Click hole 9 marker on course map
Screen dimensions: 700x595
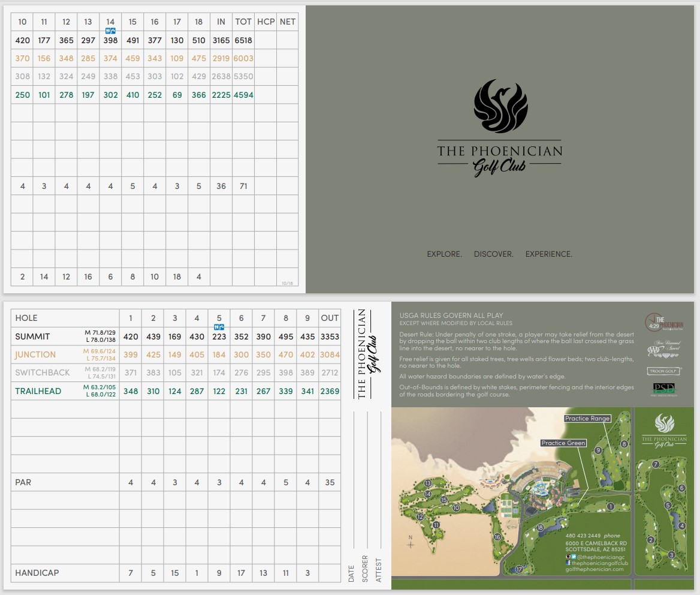click(598, 450)
